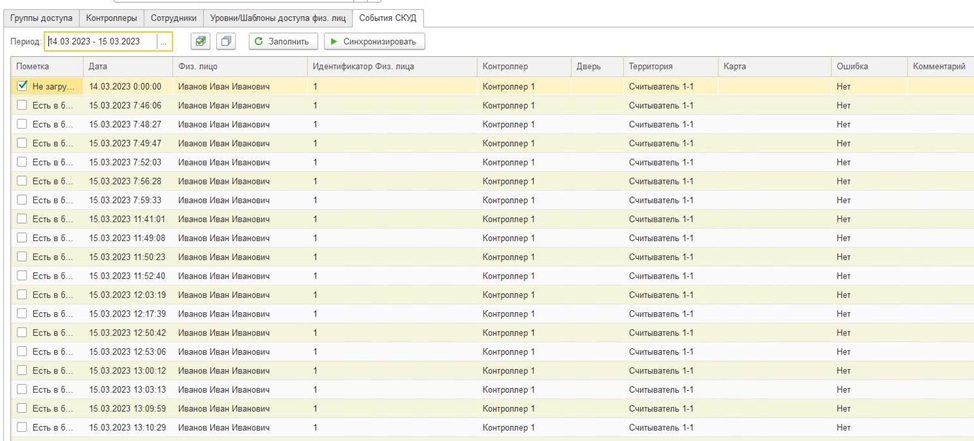Viewport: 974px width, 441px height.
Task: Tick the checkbox for event 15.03.2023 11:41:01
Action: [22, 219]
